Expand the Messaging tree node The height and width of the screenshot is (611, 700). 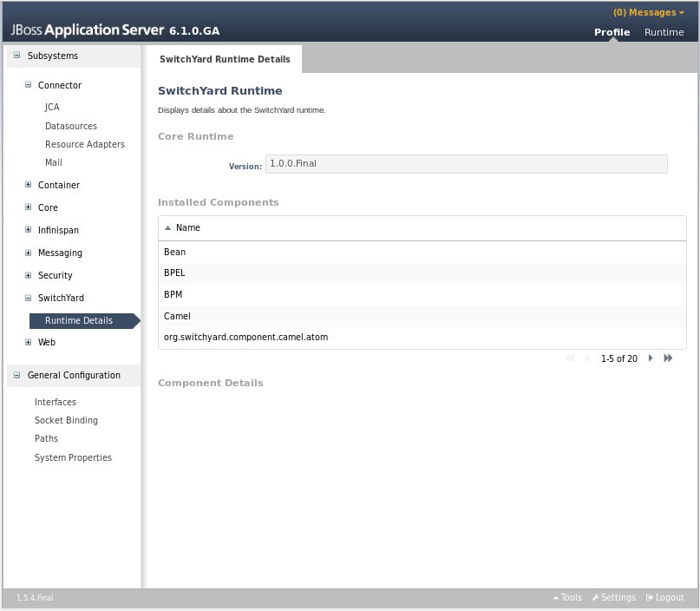click(28, 253)
